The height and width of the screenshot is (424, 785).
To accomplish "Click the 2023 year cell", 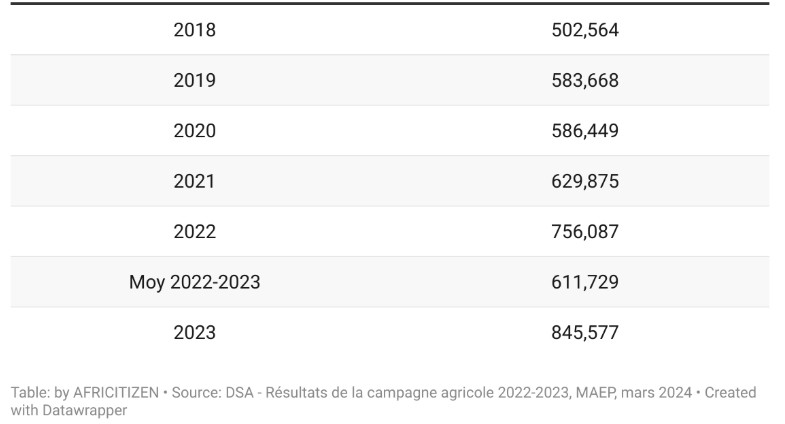I will [x=194, y=333].
